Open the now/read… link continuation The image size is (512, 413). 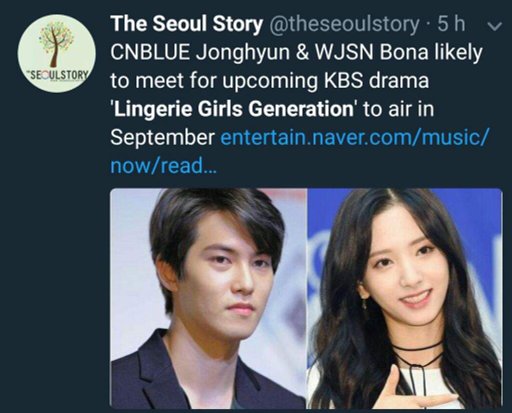tap(163, 166)
